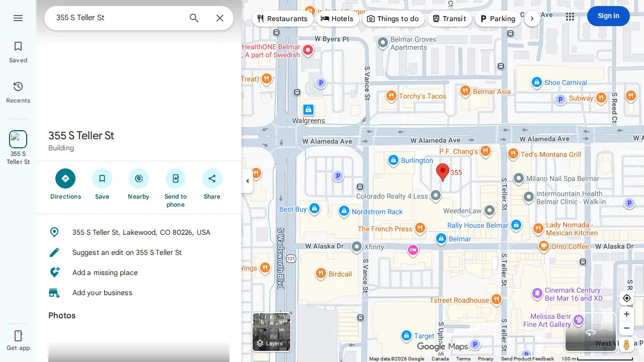
Task: Click the red 355 location pin
Action: (442, 172)
